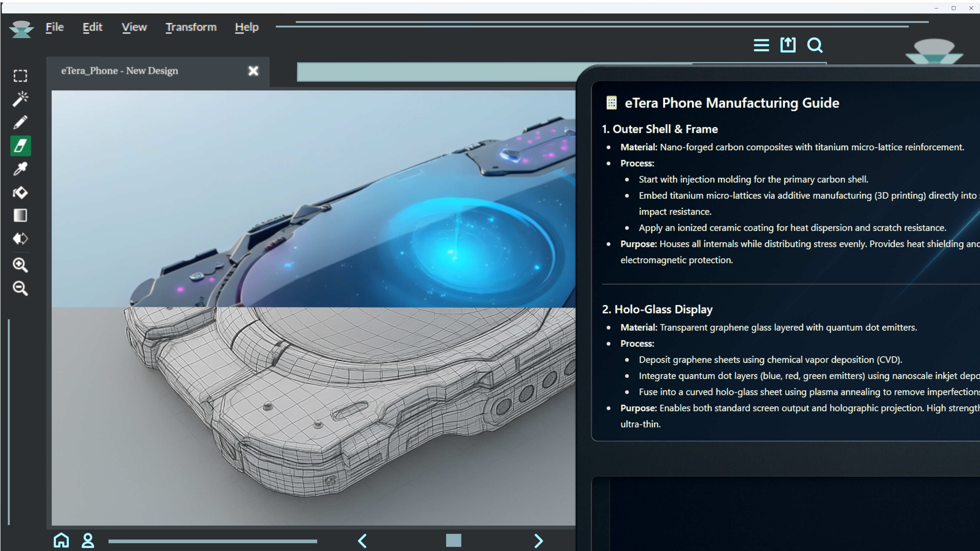
Task: Select the Magic Wand tool
Action: click(20, 99)
